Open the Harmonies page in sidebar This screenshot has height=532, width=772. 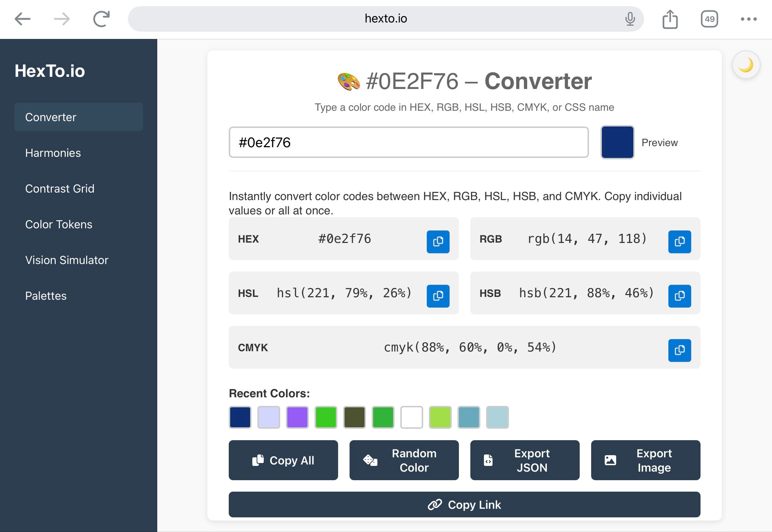pyautogui.click(x=53, y=153)
